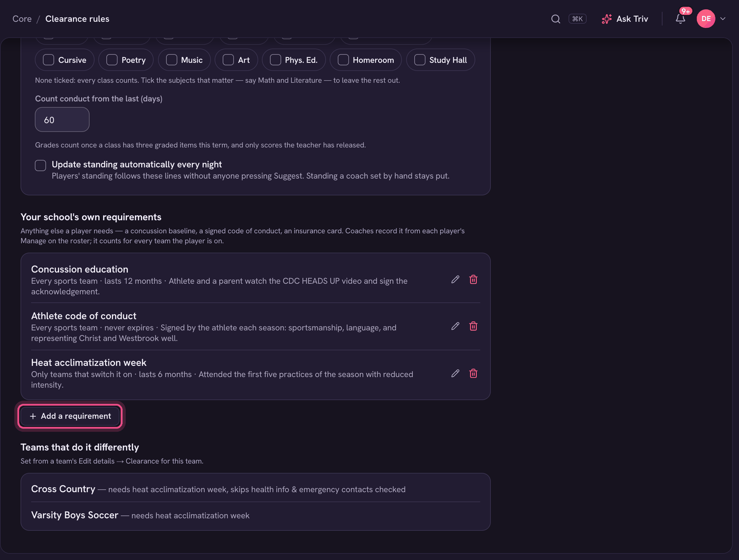Viewport: 739px width, 560px height.
Task: Click the Clearance rules breadcrumb title
Action: pos(77,19)
